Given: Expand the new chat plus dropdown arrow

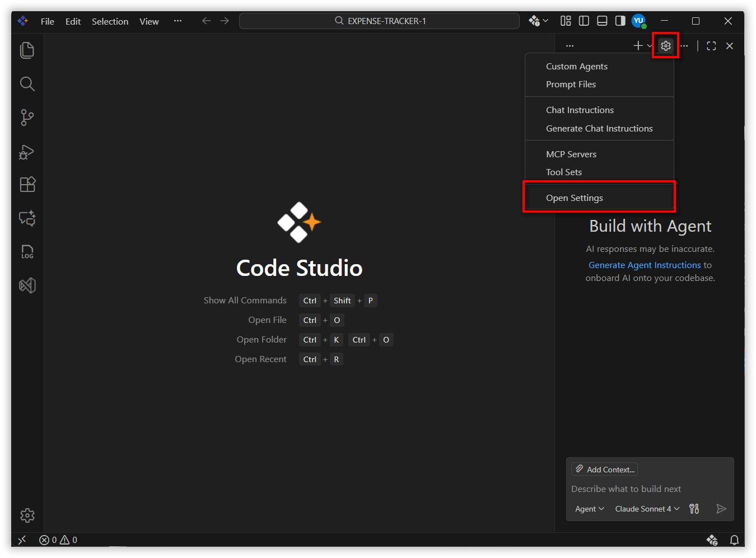Looking at the screenshot, I should (x=649, y=46).
